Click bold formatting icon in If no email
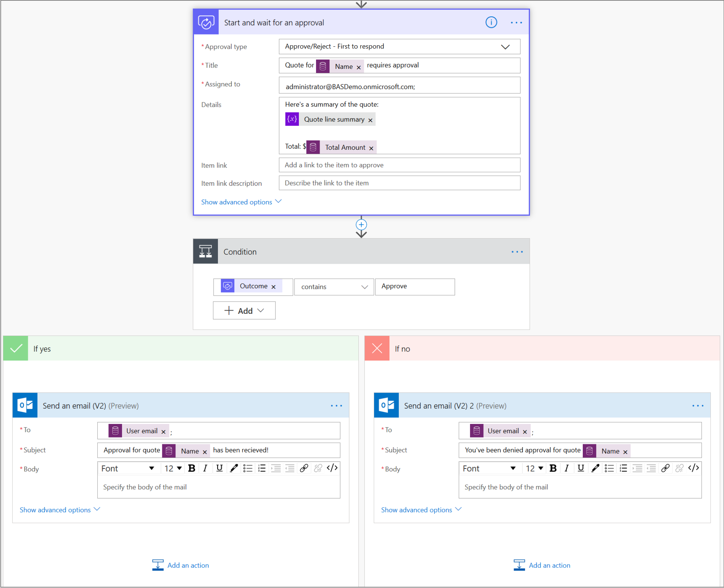The width and height of the screenshot is (724, 588). 552,469
